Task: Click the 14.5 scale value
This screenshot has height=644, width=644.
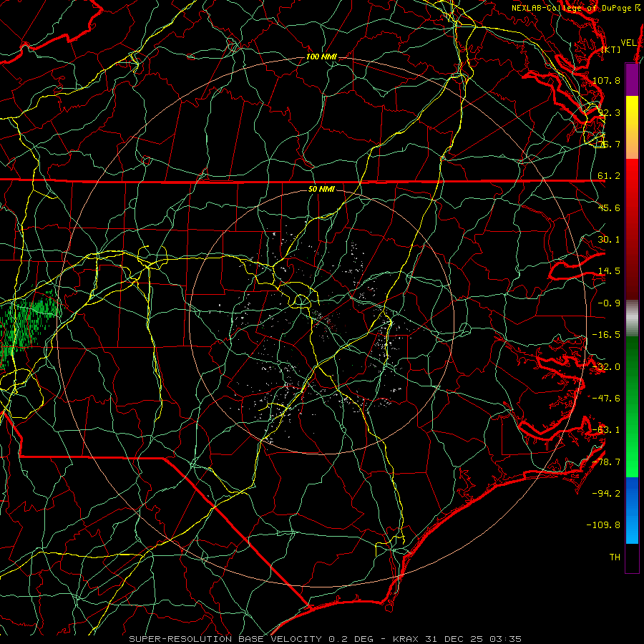Action: tap(609, 271)
